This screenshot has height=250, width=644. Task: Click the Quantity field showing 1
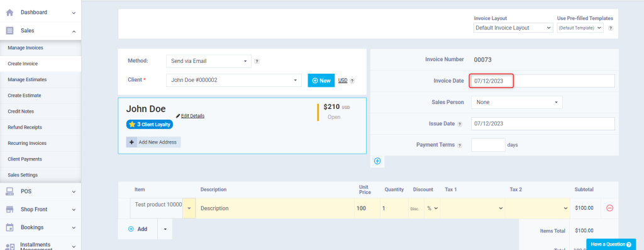[394, 208]
